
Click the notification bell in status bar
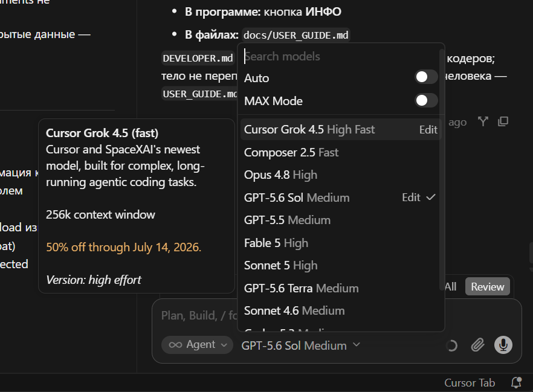[x=516, y=382]
